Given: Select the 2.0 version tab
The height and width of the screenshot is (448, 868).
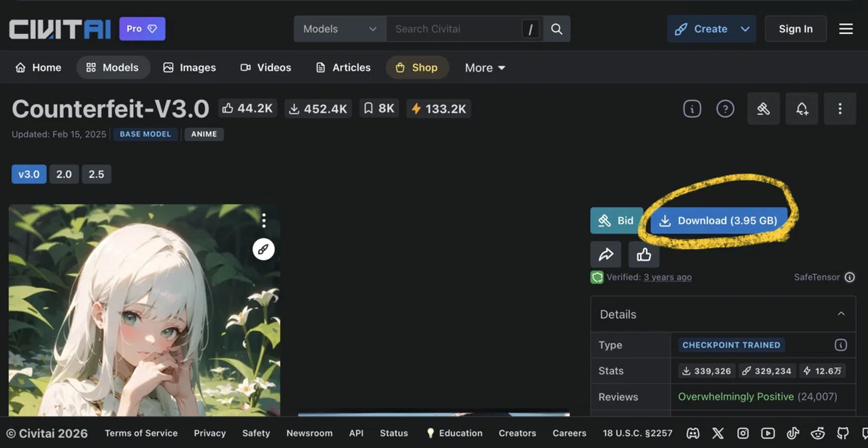Looking at the screenshot, I should coord(64,174).
